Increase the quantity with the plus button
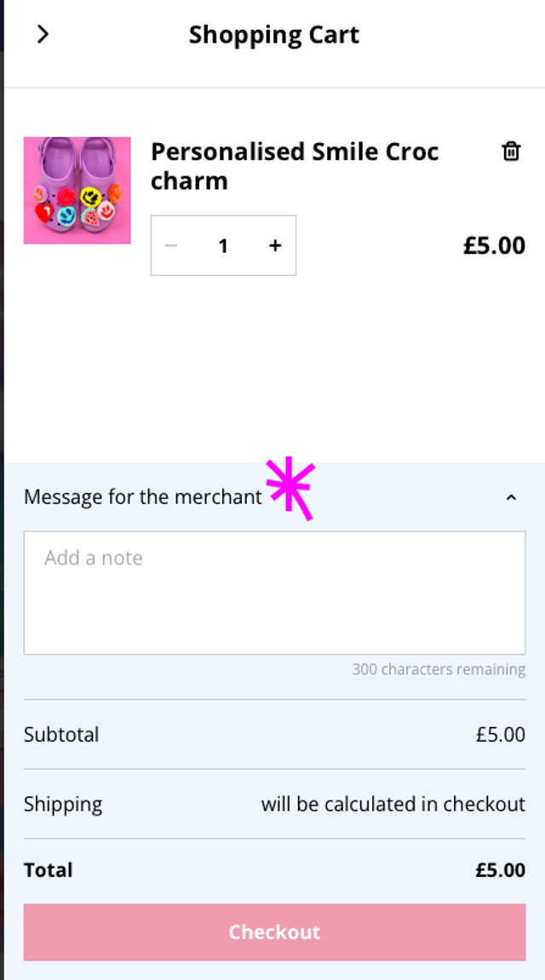The height and width of the screenshot is (980, 545). click(275, 245)
